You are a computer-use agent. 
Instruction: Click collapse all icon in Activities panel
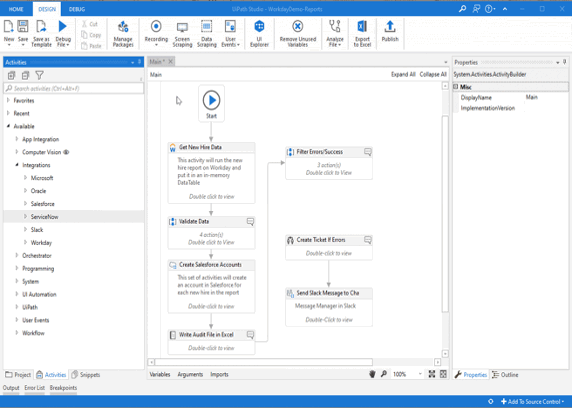point(25,76)
